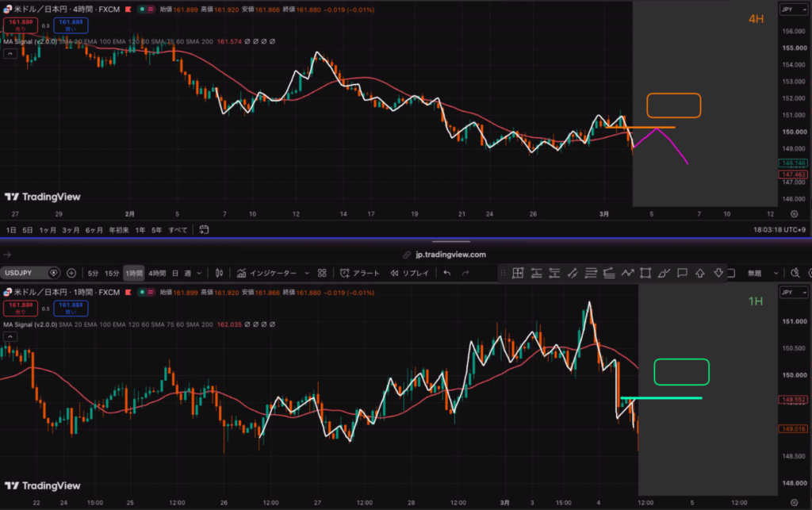Viewport: 812px width, 510px height.
Task: Select the 5年 date range
Action: 157,230
